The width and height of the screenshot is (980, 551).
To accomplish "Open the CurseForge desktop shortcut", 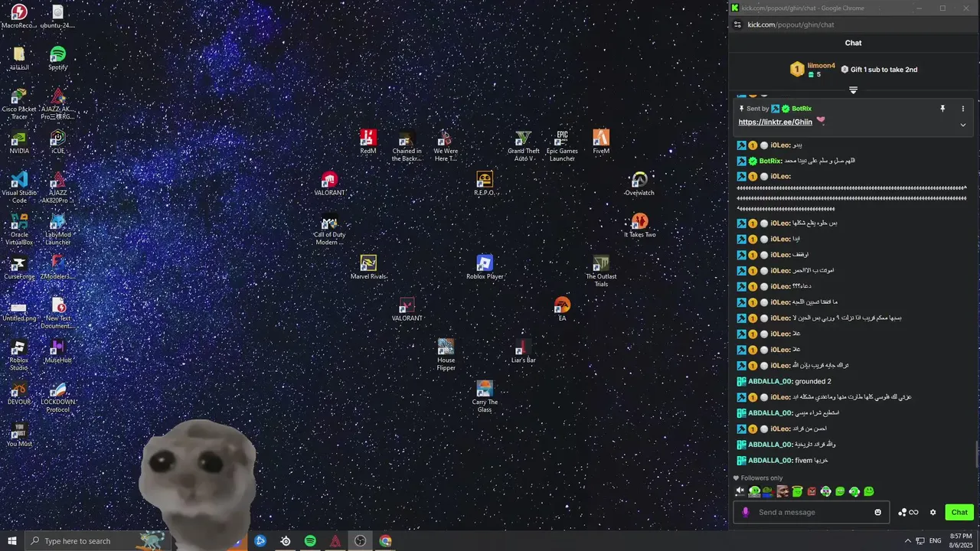I will 19,267.
